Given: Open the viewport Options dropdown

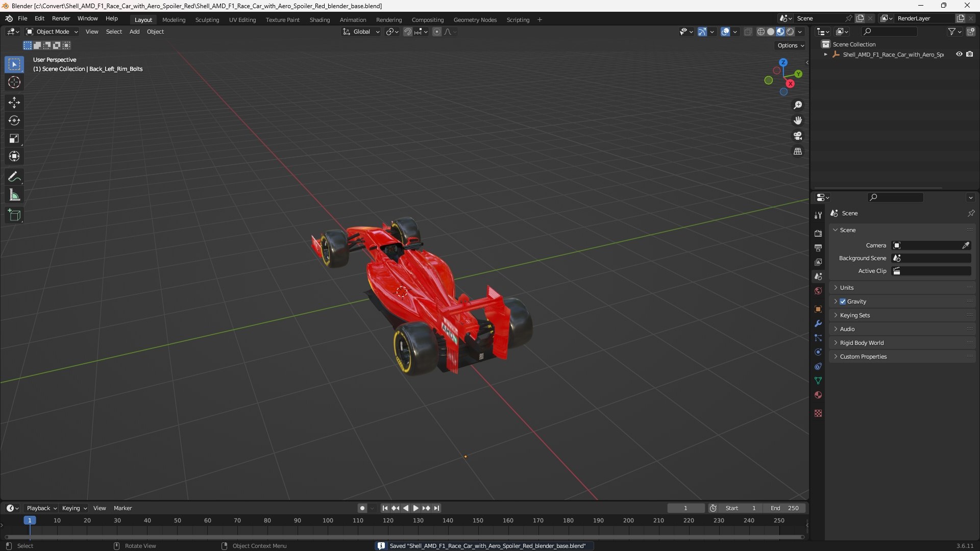Looking at the screenshot, I should pos(790,45).
